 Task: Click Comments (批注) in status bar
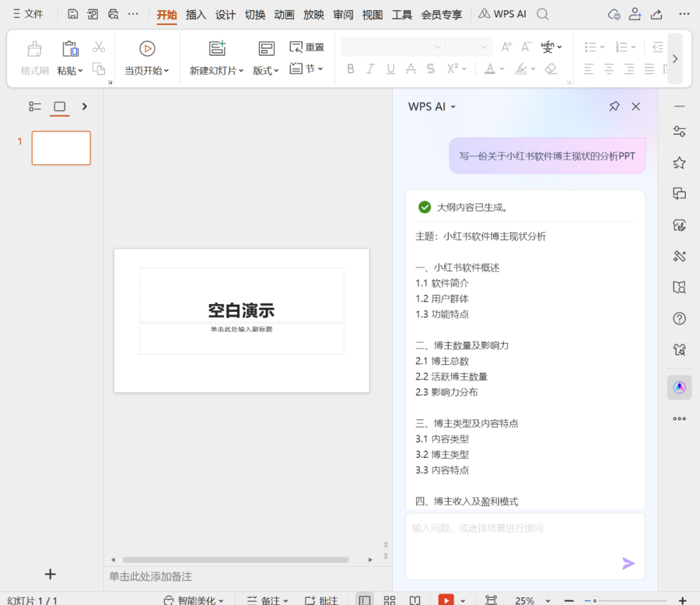pyautogui.click(x=321, y=600)
